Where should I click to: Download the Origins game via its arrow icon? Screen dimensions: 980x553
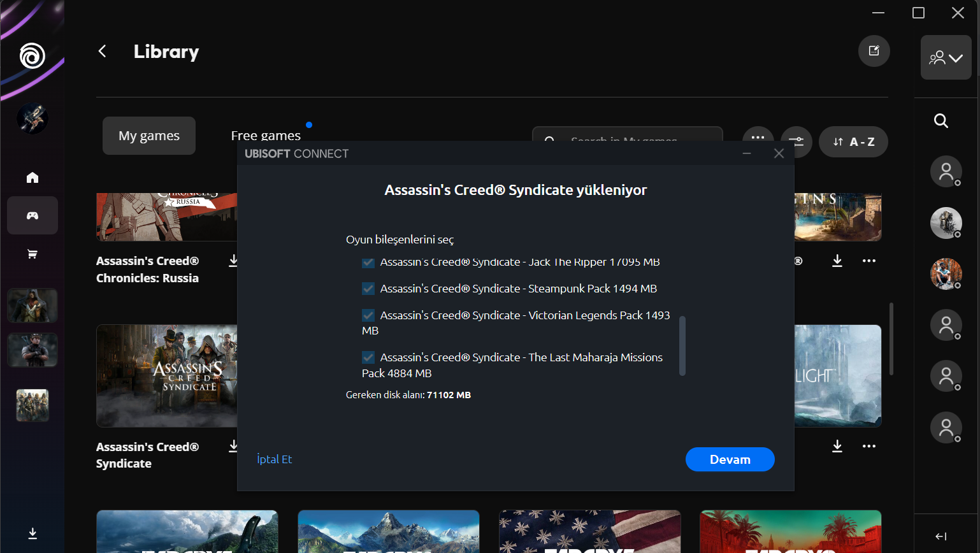tap(837, 261)
